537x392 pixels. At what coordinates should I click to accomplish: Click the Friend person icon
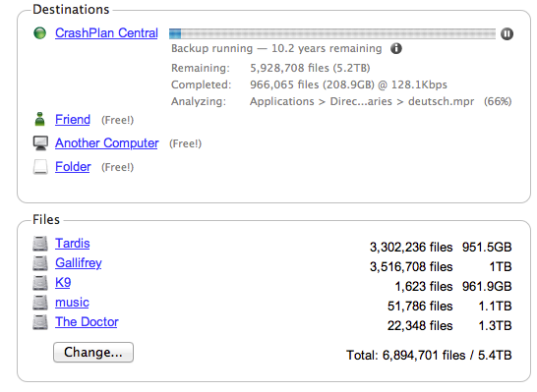[40, 119]
